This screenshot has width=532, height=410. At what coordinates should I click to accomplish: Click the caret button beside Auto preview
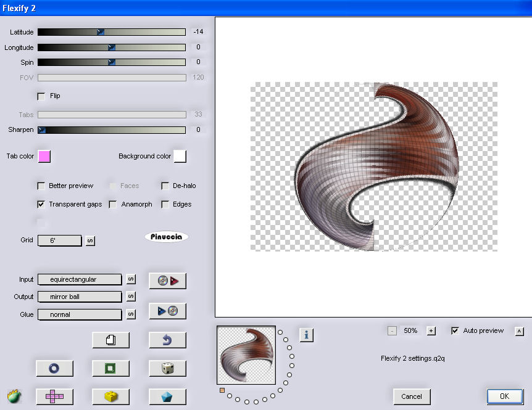pos(520,331)
